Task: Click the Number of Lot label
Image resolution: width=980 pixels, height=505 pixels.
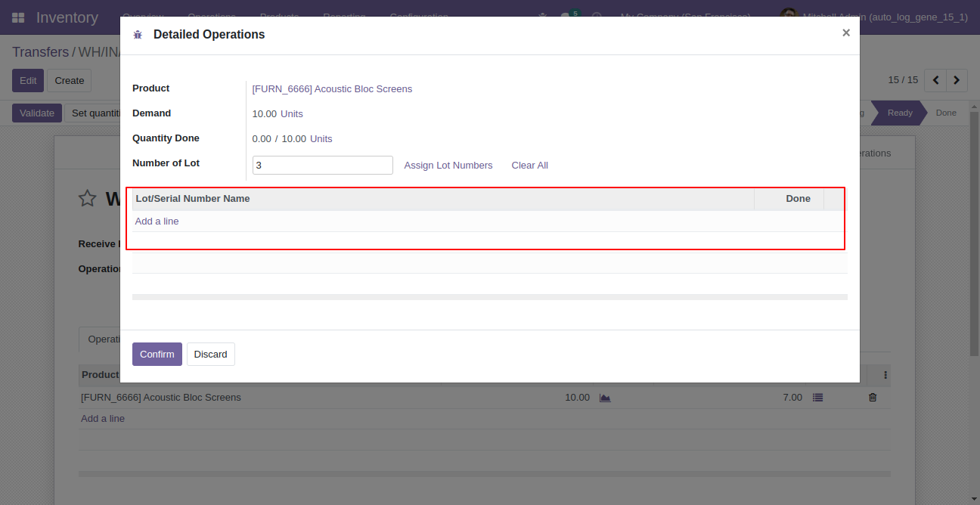Action: pos(166,163)
